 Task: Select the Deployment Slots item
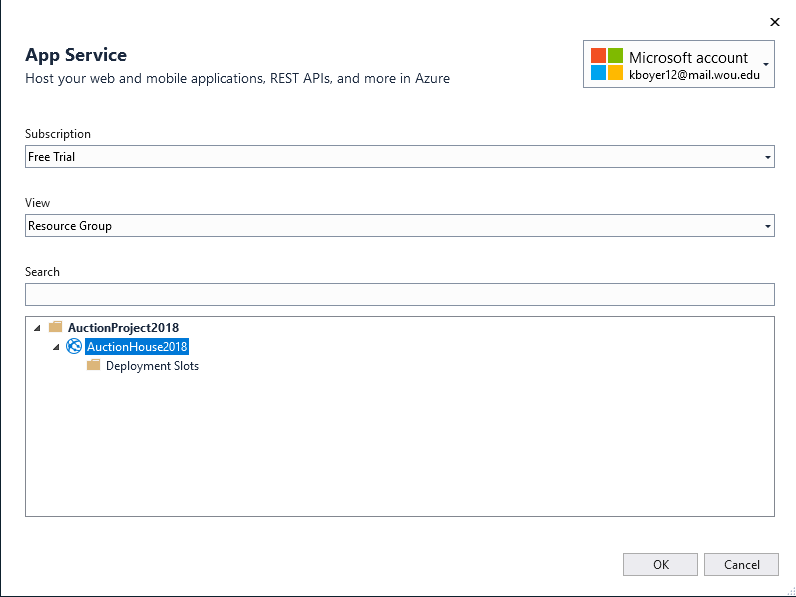click(152, 366)
